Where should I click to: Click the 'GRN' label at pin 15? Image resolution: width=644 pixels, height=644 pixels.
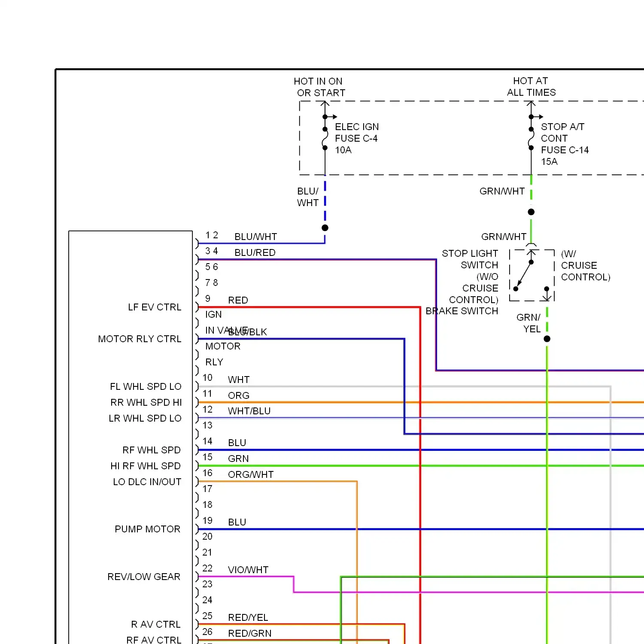click(238, 459)
